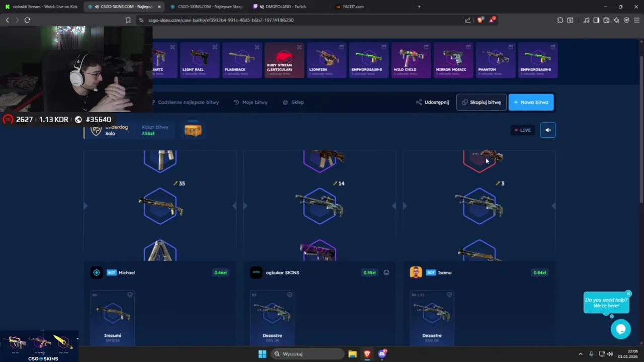
Task: Open the MIRROR MOSAIC drop card
Action: pos(453,60)
